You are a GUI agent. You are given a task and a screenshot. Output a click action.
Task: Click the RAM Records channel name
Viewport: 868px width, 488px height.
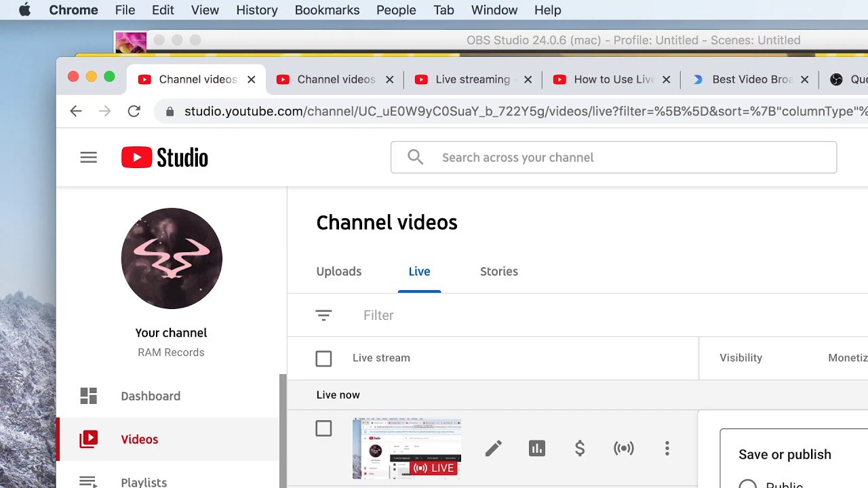point(171,352)
